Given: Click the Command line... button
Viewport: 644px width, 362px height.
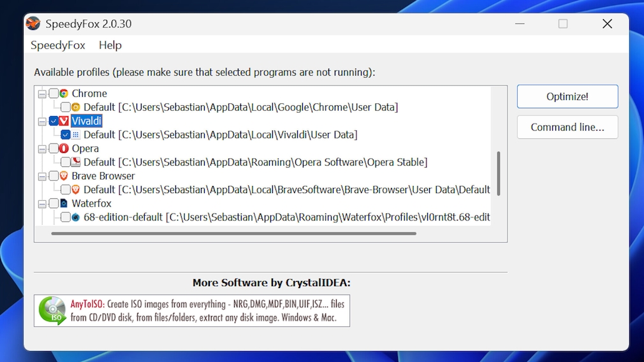Looking at the screenshot, I should coord(567,127).
